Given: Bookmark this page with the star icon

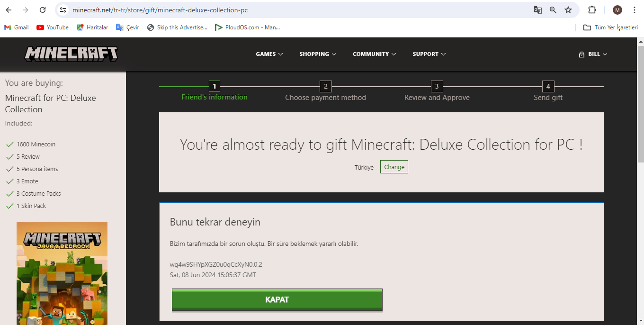Looking at the screenshot, I should pyautogui.click(x=568, y=10).
